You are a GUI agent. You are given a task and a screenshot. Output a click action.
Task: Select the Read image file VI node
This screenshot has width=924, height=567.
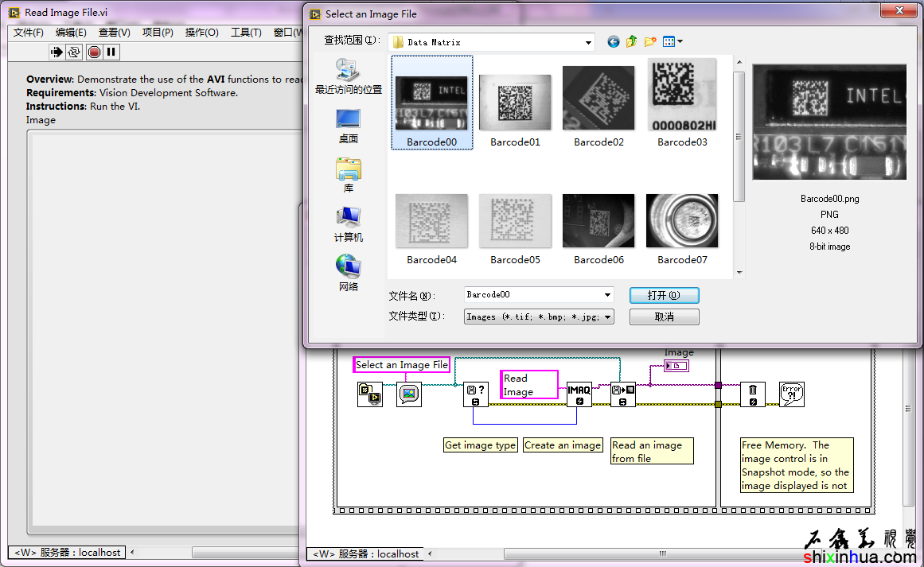tap(623, 394)
